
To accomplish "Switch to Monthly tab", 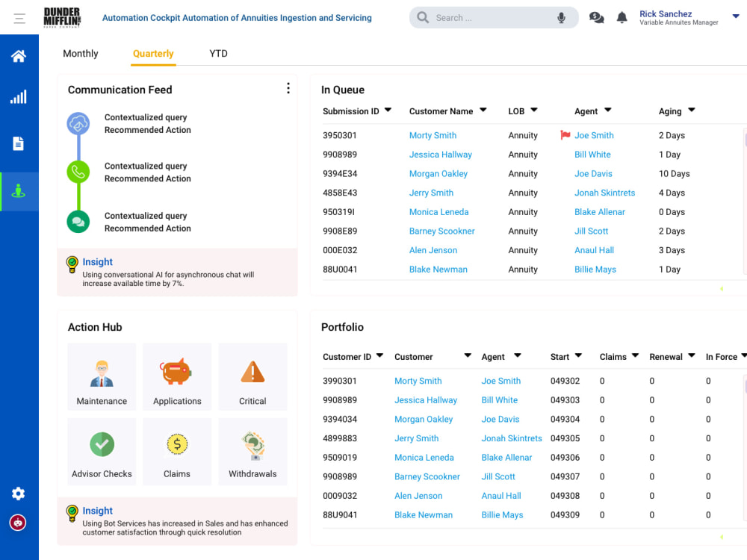I will tap(81, 53).
